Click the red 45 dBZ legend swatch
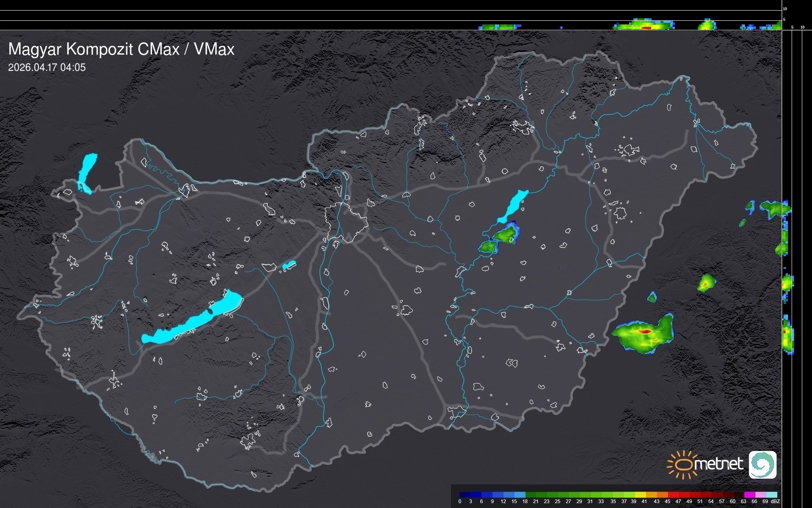Viewport: 812px width, 508px height. tap(673, 495)
